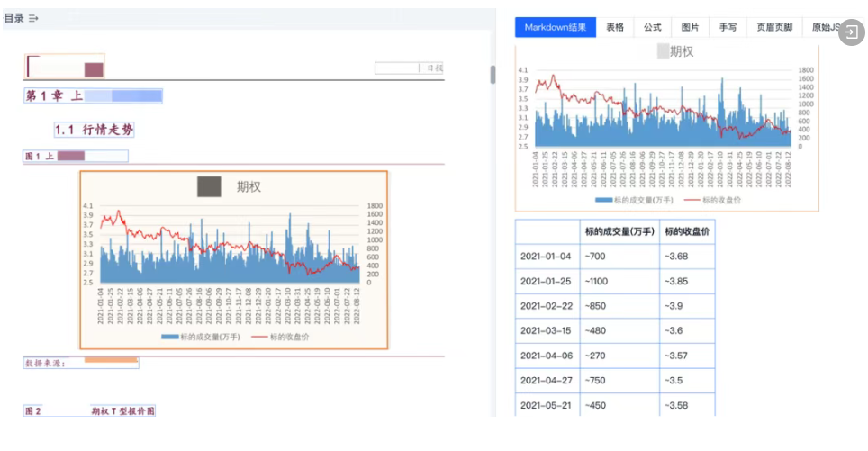The height and width of the screenshot is (451, 868).
Task: Select the 图2 期权T型报价图 caption
Action: [x=89, y=410]
